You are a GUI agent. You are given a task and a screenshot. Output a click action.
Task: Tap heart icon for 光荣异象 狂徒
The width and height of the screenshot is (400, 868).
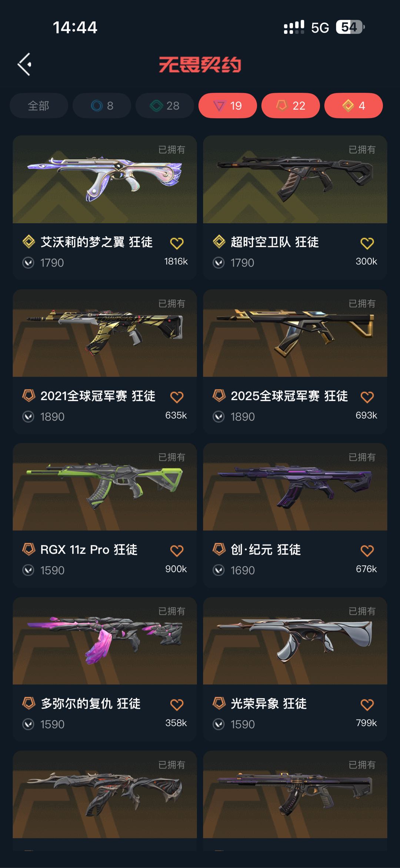[367, 704]
